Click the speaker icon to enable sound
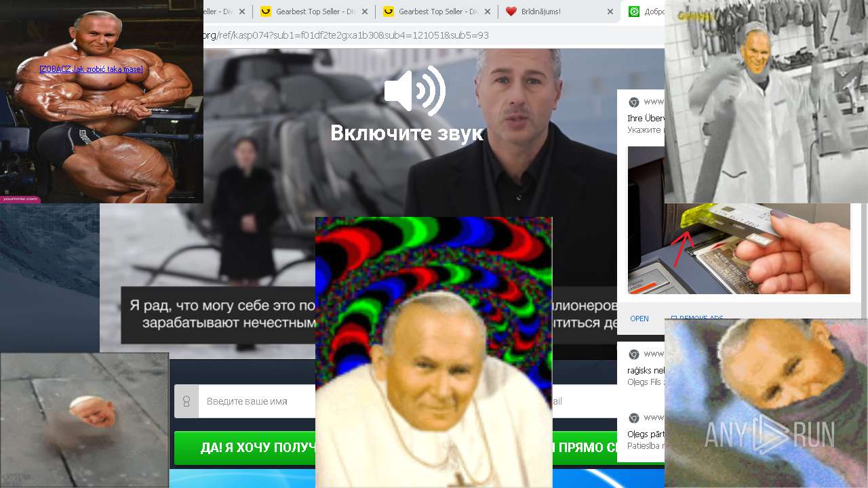 point(414,91)
